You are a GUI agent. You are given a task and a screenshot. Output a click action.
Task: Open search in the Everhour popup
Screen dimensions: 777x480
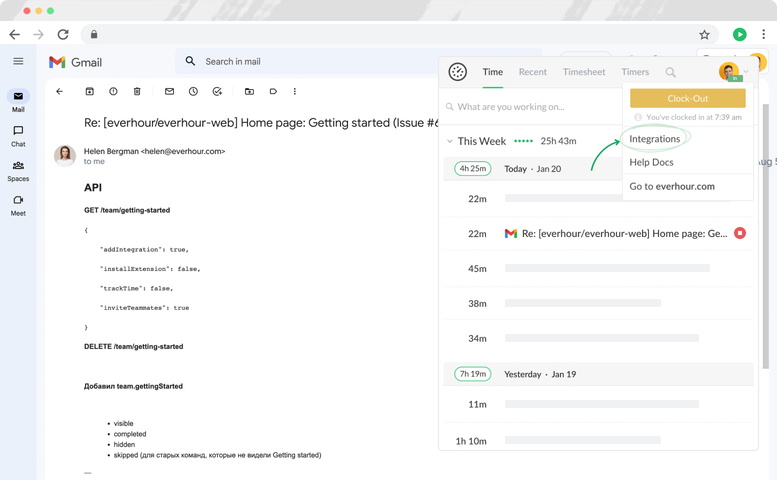click(x=670, y=72)
